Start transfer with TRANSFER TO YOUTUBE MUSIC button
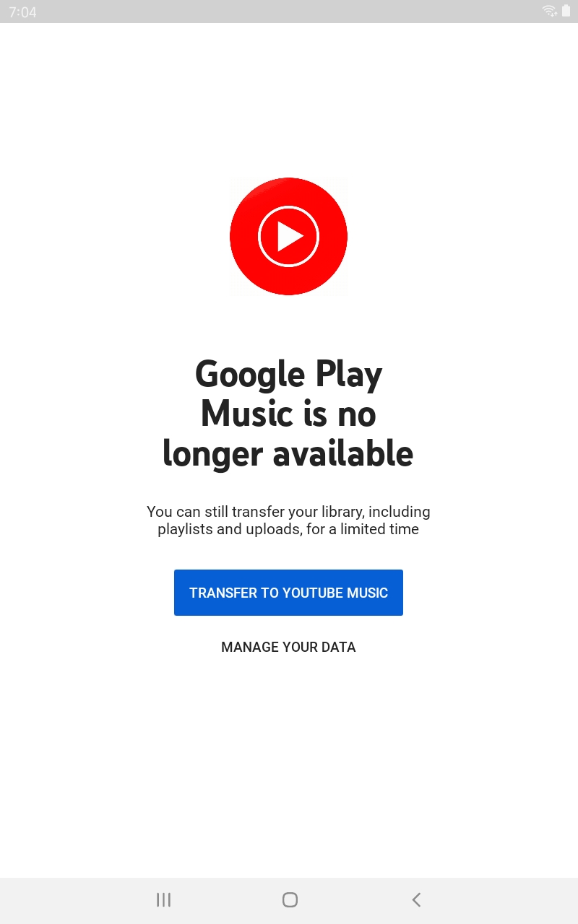578x924 pixels. [288, 593]
